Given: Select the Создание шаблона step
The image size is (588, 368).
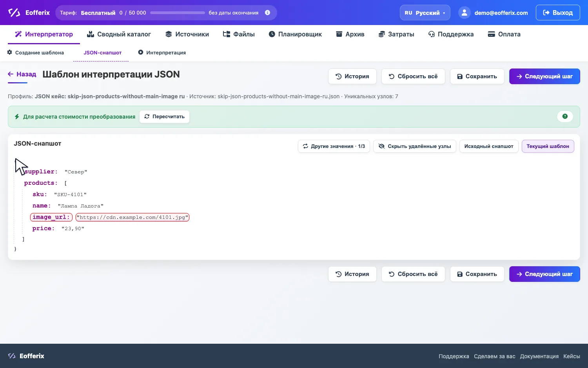Looking at the screenshot, I should 36,52.
